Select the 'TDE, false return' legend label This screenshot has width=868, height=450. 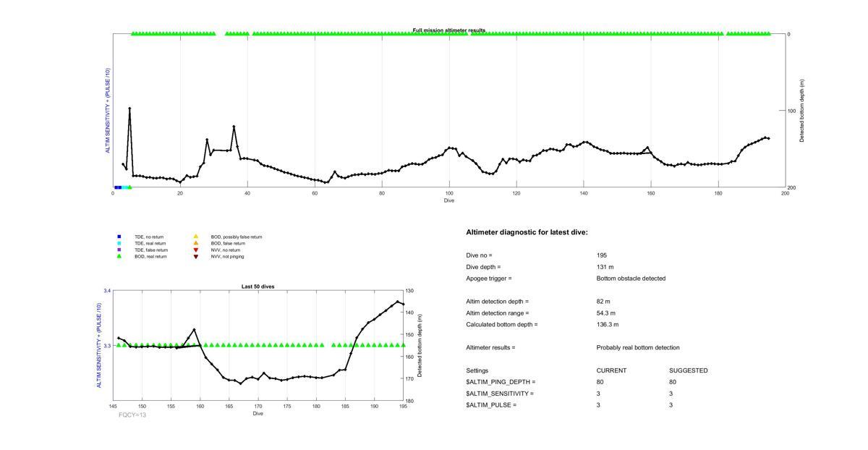coord(150,250)
